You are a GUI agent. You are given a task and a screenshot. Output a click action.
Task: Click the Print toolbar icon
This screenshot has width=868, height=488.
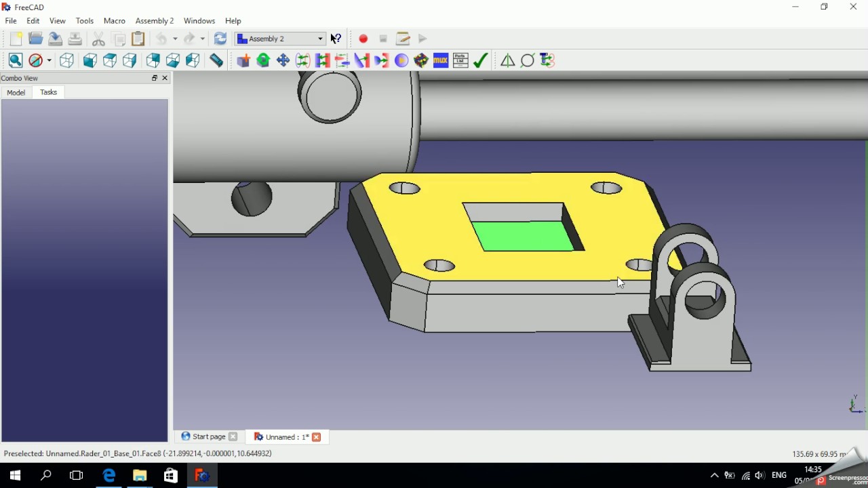(x=75, y=39)
